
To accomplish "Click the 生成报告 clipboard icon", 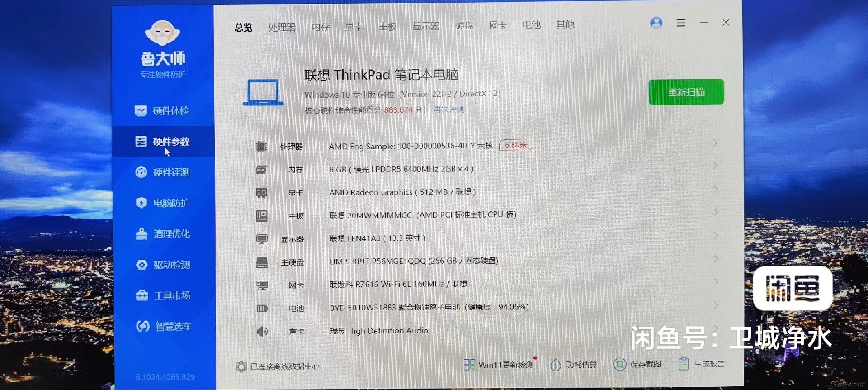I will [684, 364].
